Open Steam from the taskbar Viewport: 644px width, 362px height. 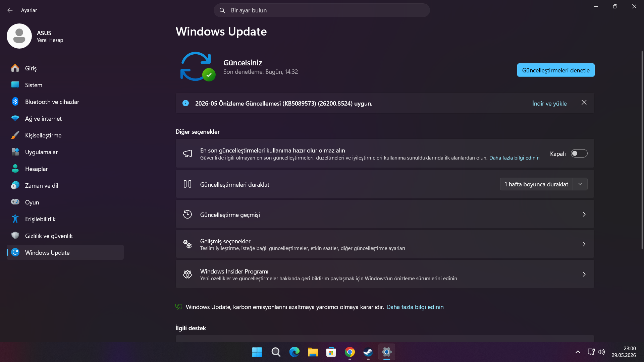[368, 352]
